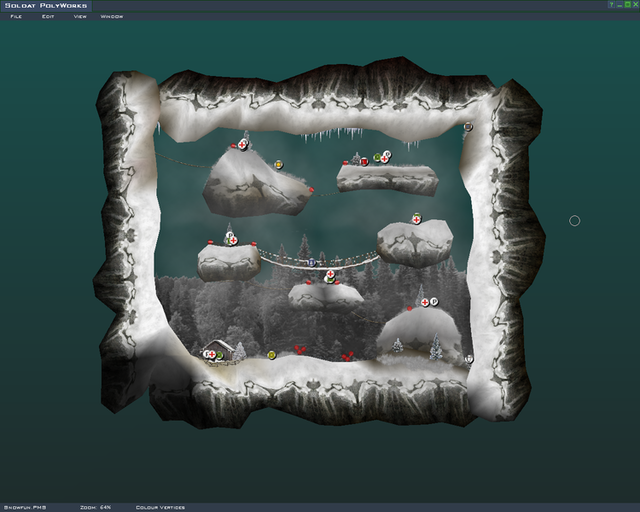Open the View menu
This screenshot has height=512, width=640.
[80, 17]
